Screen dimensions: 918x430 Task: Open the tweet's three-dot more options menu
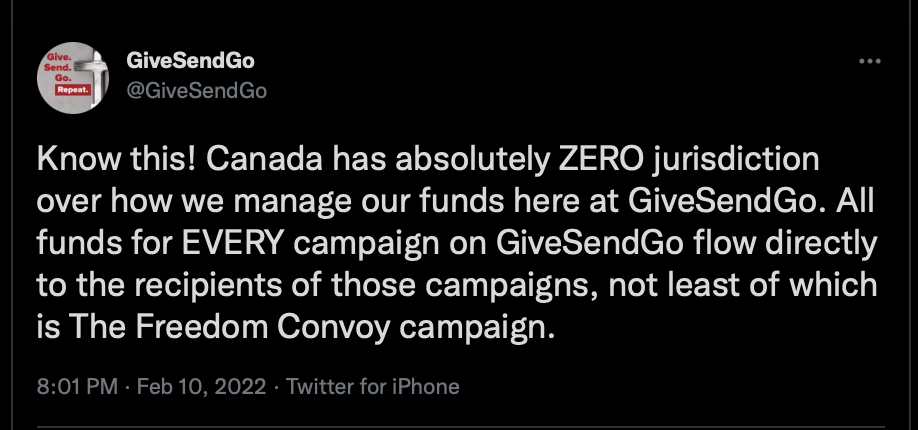click(869, 61)
